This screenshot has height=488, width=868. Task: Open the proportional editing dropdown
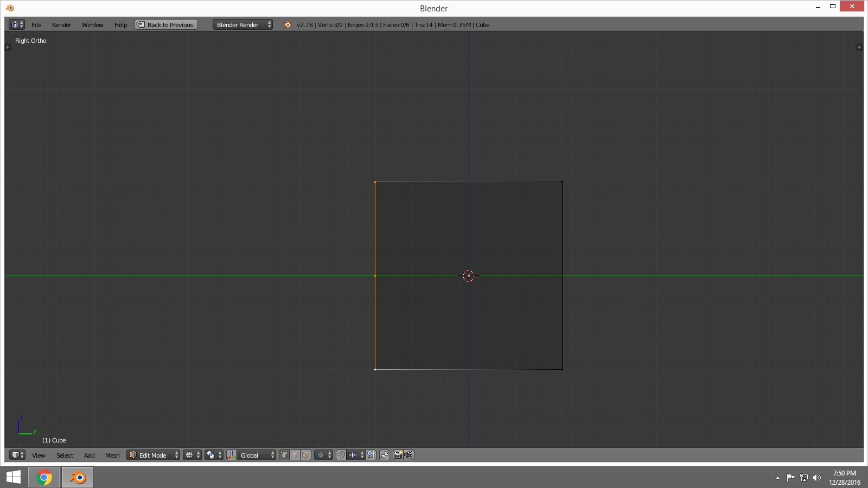(x=323, y=455)
